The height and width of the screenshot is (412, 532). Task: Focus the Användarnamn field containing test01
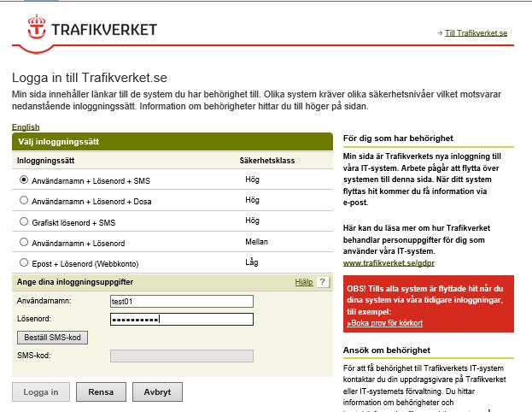(x=182, y=301)
